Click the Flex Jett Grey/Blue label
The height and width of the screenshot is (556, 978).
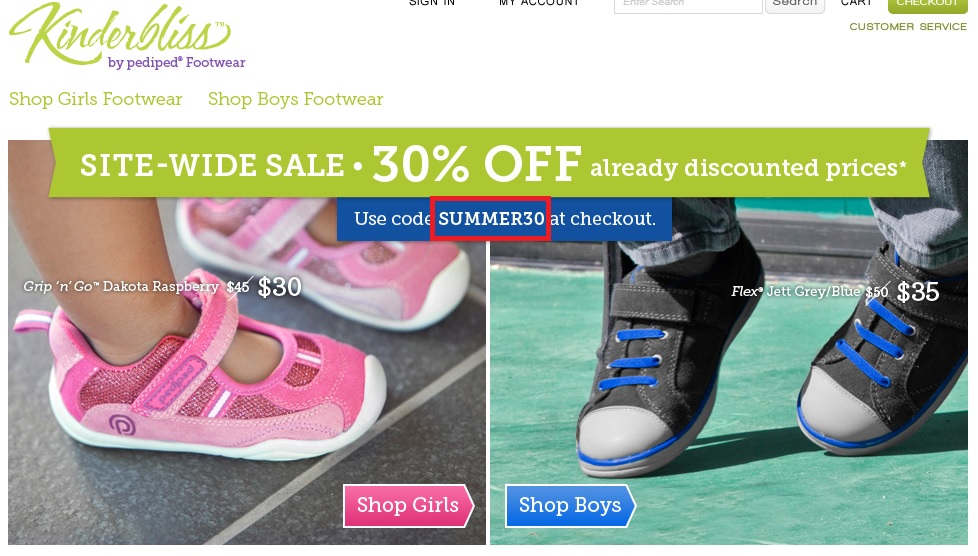[x=796, y=291]
